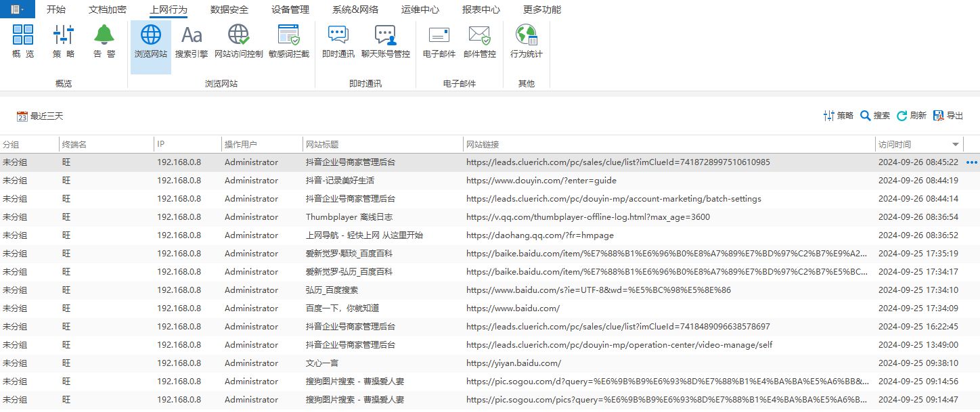
Task: Switch to the 数据安全 tab
Action: tap(229, 9)
